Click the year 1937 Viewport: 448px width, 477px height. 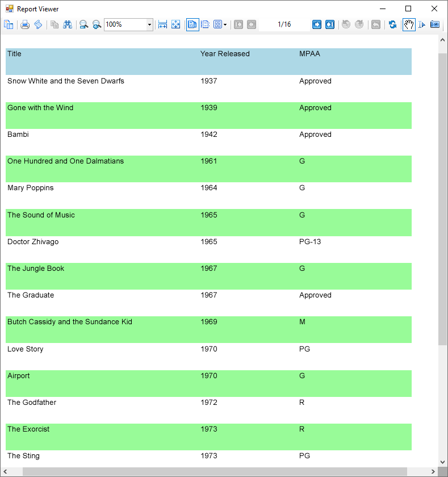209,81
